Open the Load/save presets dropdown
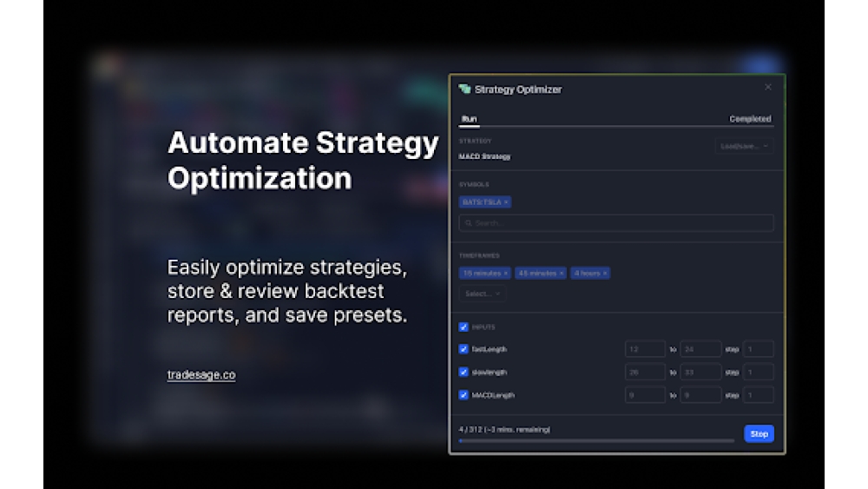This screenshot has width=868, height=489. click(744, 146)
